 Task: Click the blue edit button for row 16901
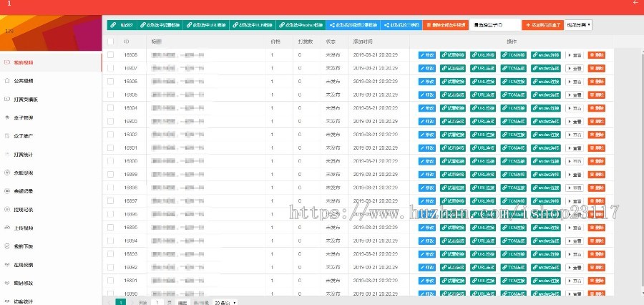[426, 148]
